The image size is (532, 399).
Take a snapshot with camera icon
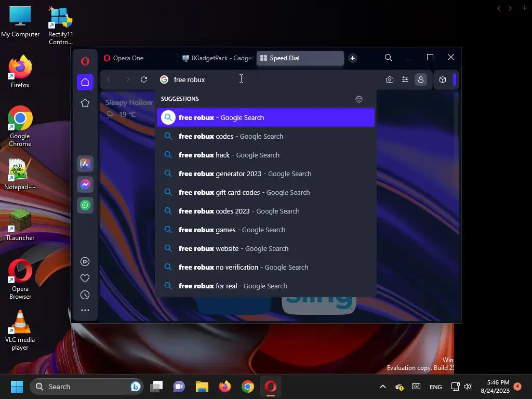[x=390, y=79]
